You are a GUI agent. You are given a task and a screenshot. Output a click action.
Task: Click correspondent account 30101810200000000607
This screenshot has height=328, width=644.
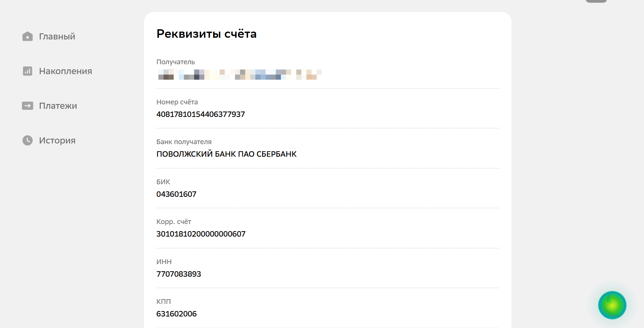(x=201, y=234)
